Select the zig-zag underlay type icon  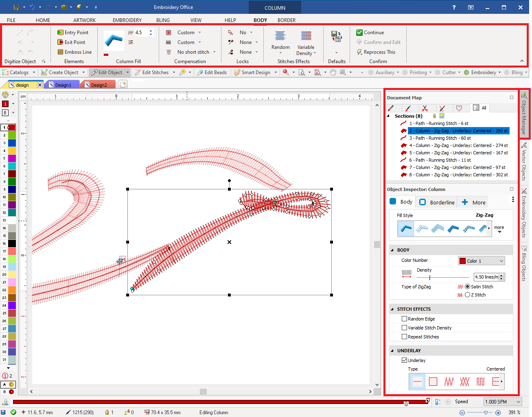click(x=449, y=382)
